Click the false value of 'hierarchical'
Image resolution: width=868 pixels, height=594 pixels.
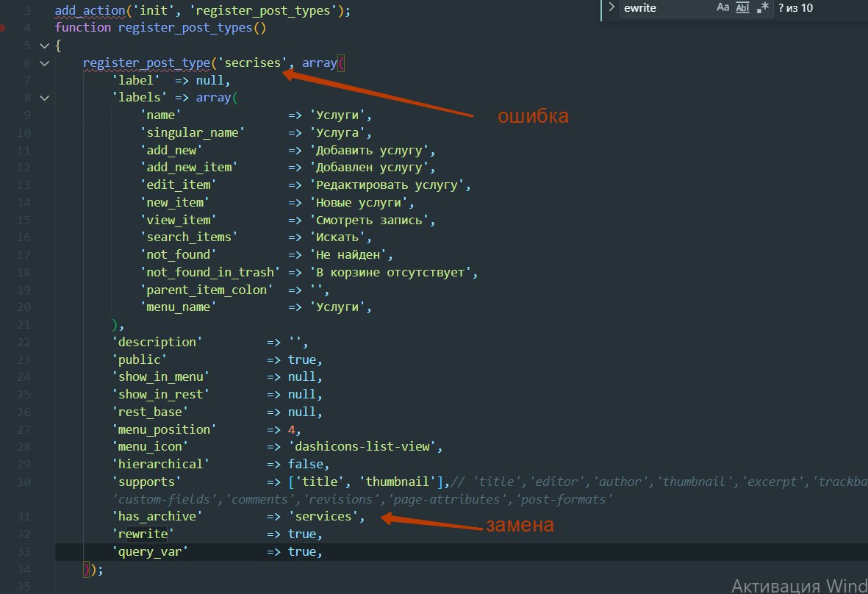pyautogui.click(x=306, y=465)
